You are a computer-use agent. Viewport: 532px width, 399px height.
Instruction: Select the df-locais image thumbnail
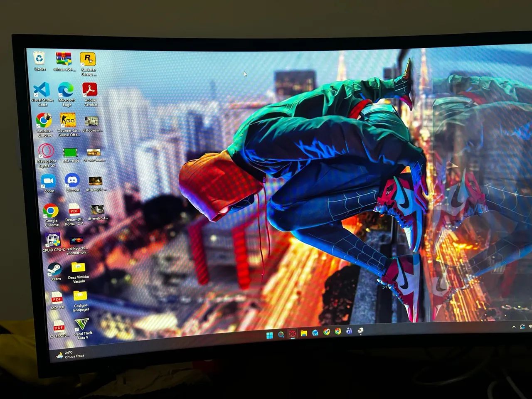(92, 124)
